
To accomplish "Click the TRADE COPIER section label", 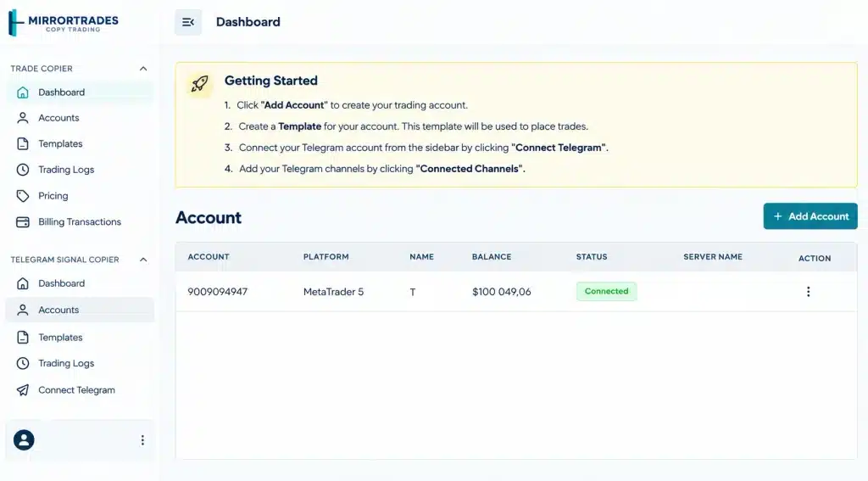I will click(x=42, y=69).
